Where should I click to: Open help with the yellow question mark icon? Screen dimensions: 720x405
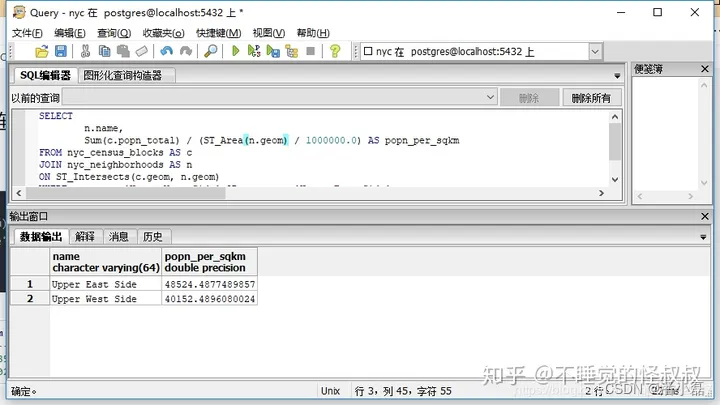click(x=335, y=51)
